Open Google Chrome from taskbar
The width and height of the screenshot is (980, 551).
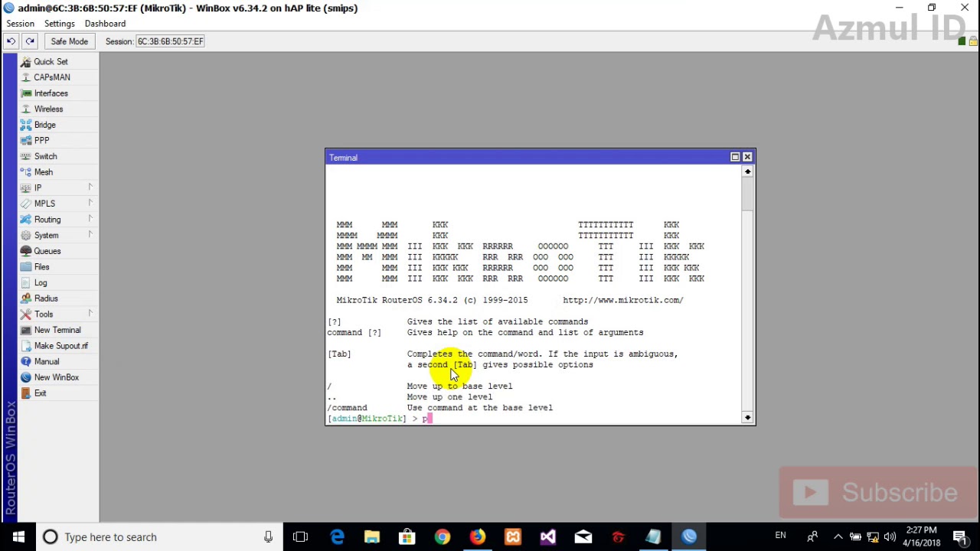pos(443,537)
